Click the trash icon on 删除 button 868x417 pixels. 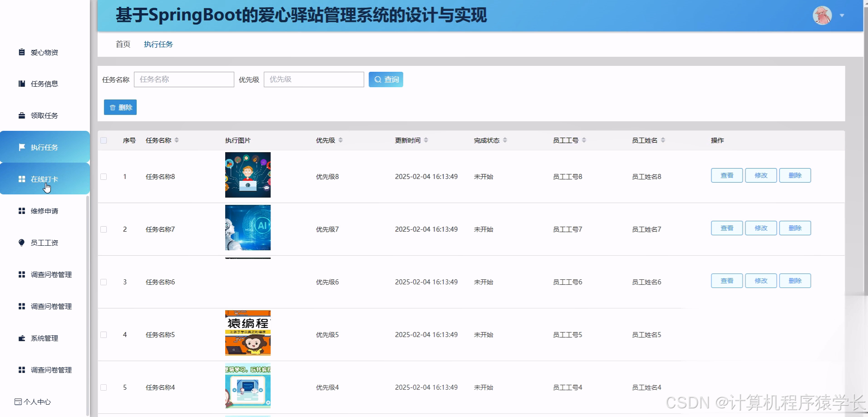coord(113,107)
